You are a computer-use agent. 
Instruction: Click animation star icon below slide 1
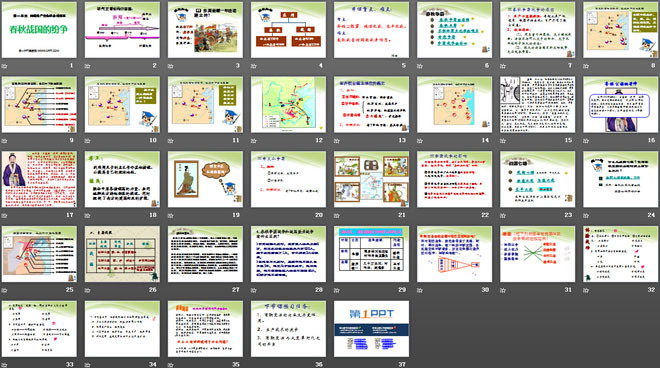click(x=5, y=66)
